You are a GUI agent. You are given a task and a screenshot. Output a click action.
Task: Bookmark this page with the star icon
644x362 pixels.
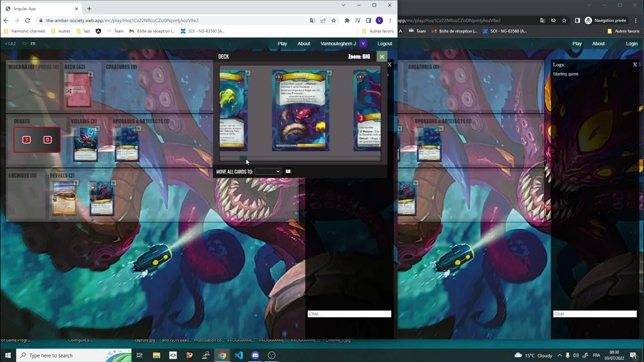(x=333, y=21)
